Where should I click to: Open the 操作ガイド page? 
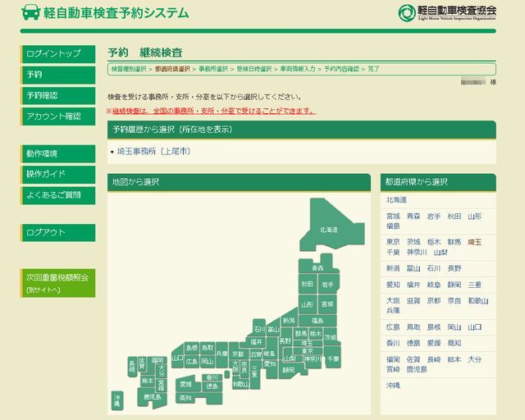click(x=58, y=174)
